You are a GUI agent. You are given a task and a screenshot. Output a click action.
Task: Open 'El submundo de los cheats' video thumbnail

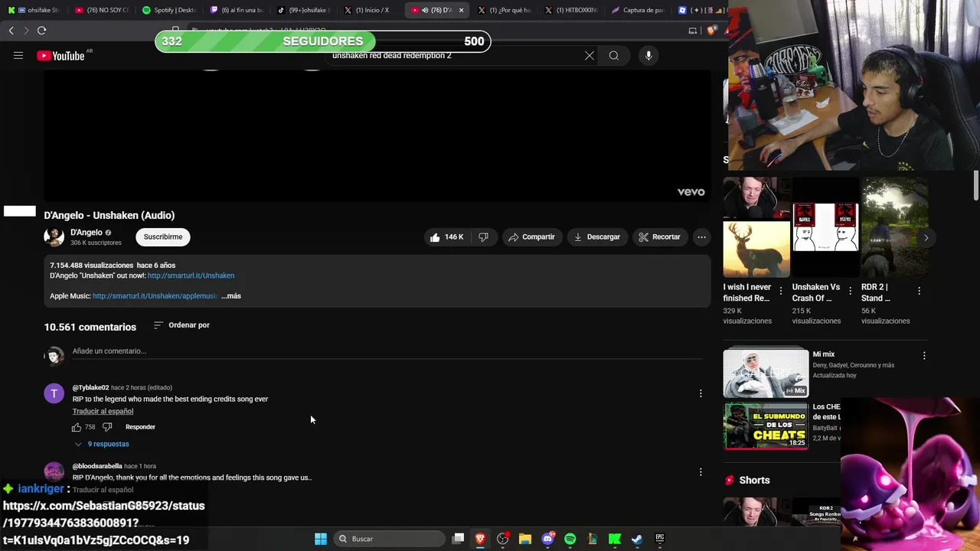tap(766, 425)
